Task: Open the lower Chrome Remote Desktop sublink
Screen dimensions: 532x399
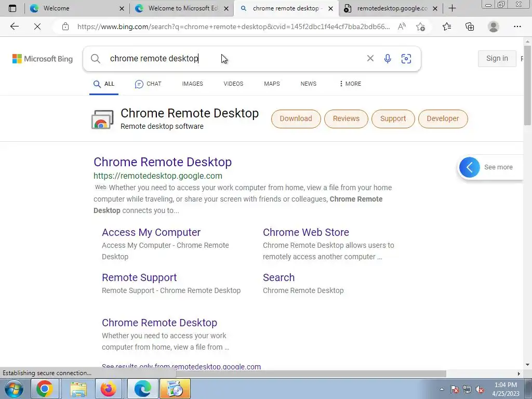Action: coord(159,323)
